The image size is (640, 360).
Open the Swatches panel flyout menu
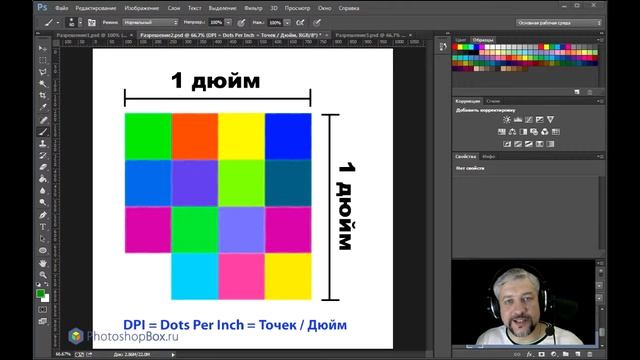coord(600,40)
